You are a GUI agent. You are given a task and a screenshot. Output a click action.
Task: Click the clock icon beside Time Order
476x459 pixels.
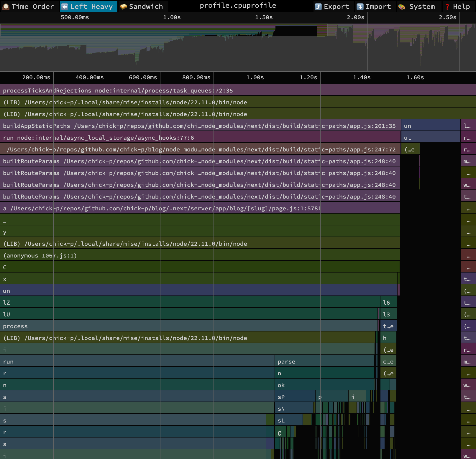coord(6,7)
